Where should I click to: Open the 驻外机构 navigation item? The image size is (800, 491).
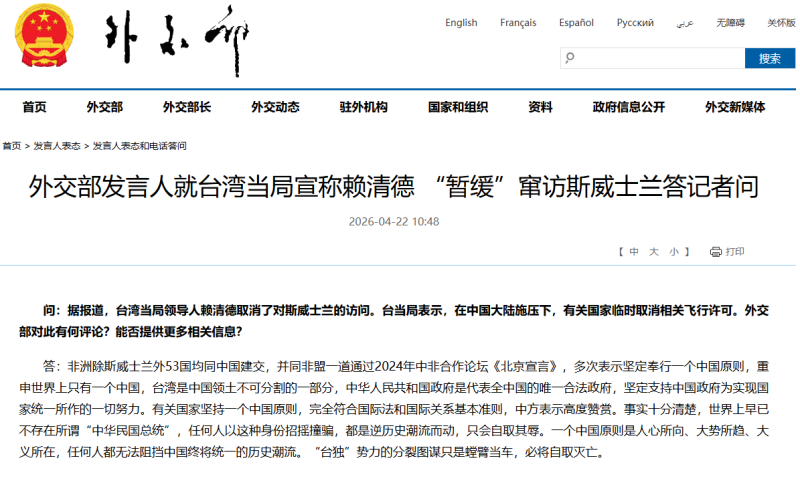[x=363, y=107]
